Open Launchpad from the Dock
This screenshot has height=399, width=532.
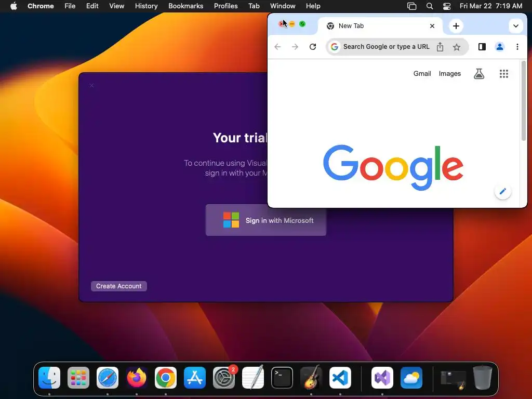(78, 378)
